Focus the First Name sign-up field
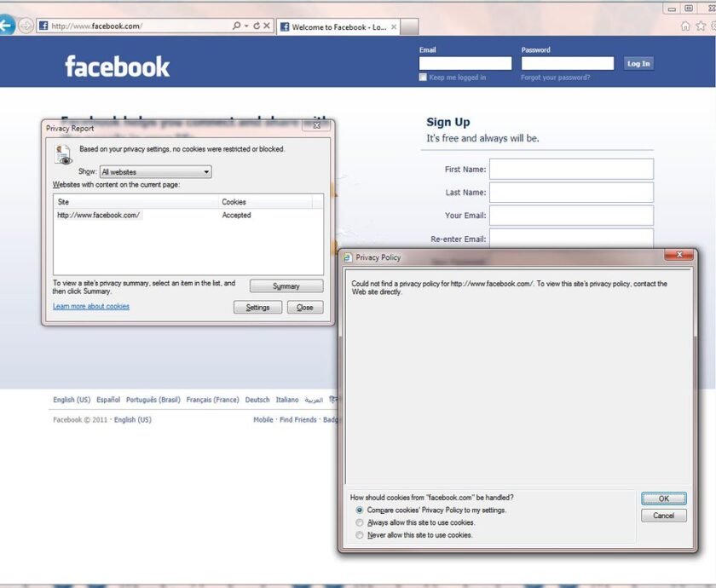This screenshot has width=716, height=588. coord(571,169)
